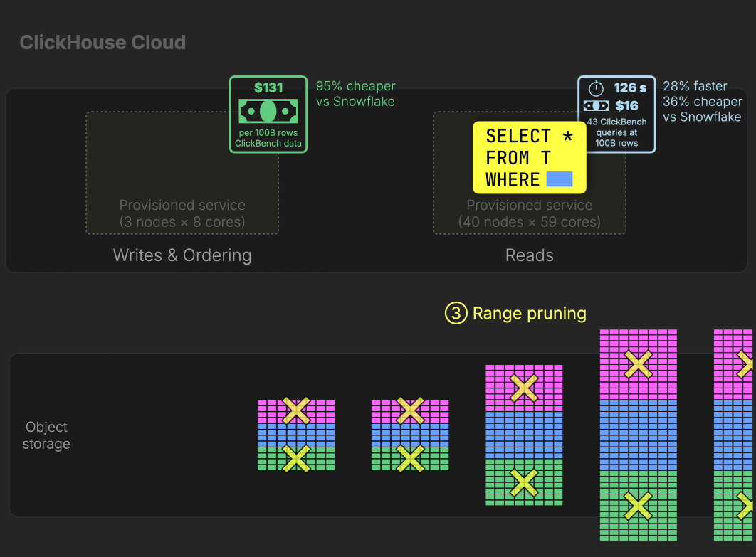Click the yellow X on the third part's magenta rows
This screenshot has width=756, height=557.
[x=524, y=388]
